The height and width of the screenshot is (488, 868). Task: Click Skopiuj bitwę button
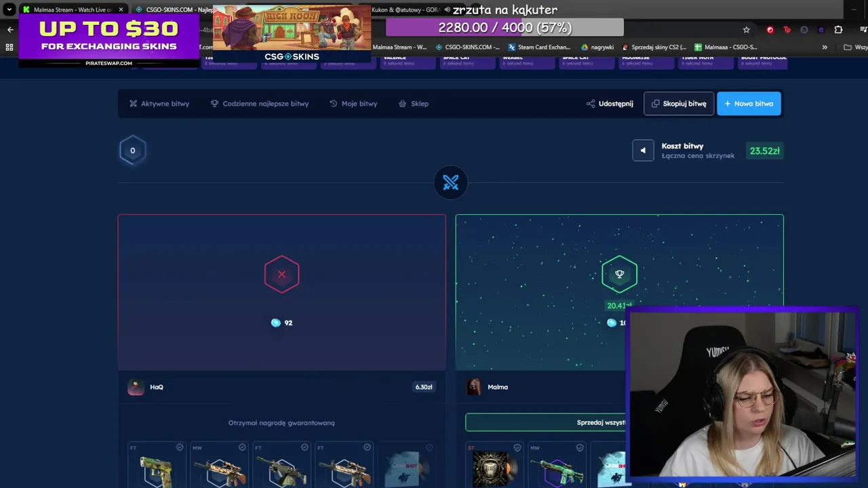pos(679,104)
